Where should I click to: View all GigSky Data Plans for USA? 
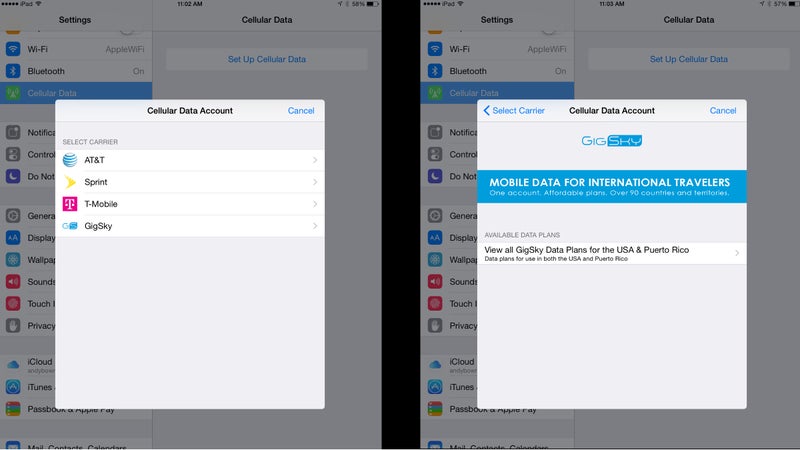[x=612, y=253]
